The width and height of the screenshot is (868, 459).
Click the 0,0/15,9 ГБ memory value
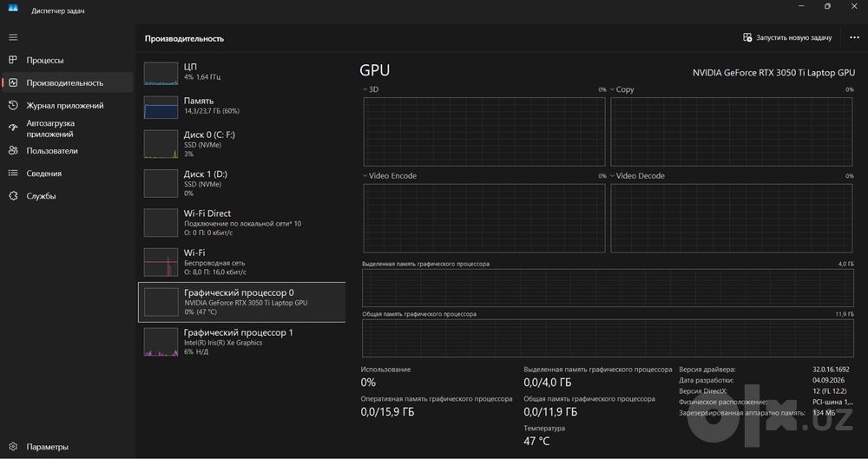(387, 412)
